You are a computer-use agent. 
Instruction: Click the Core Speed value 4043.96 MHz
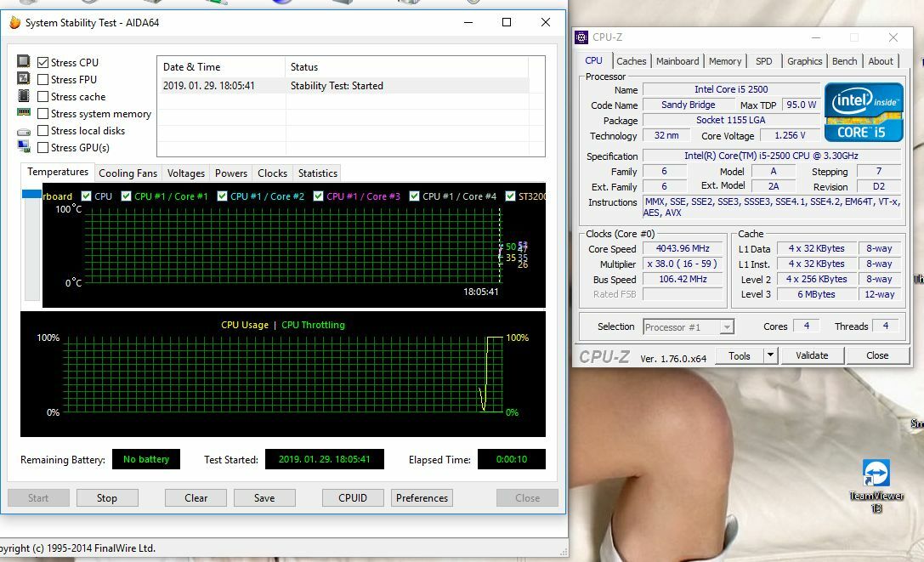[683, 249]
